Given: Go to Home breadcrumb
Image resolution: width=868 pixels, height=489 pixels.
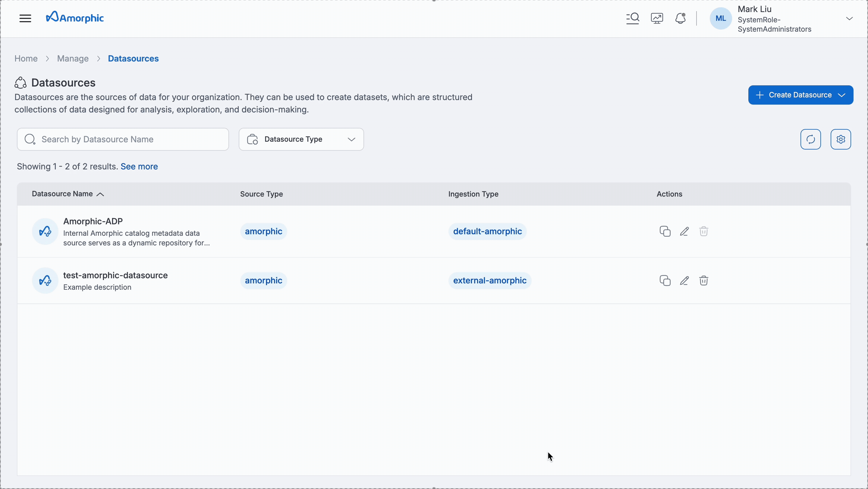Looking at the screenshot, I should [26, 59].
